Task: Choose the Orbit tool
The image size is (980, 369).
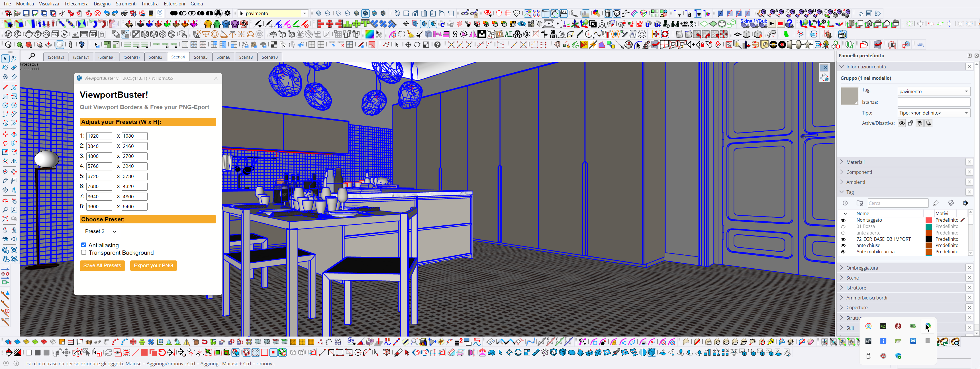Action: [x=5, y=201]
